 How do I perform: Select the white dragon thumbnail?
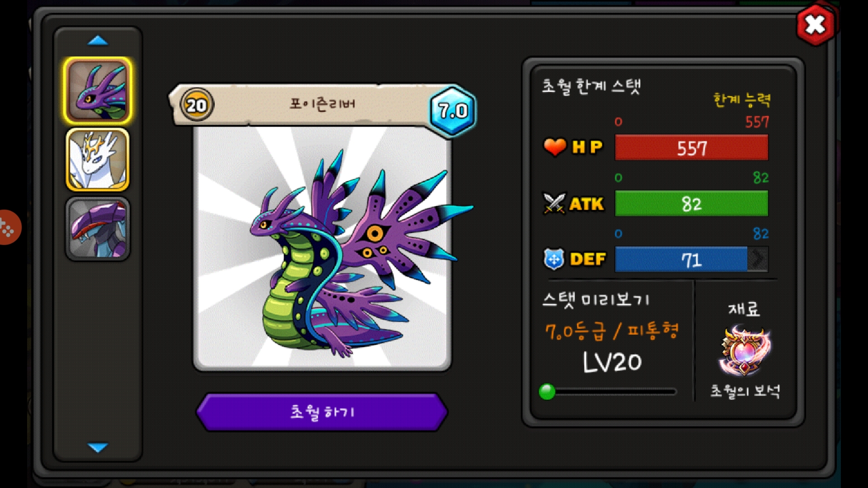(x=98, y=160)
